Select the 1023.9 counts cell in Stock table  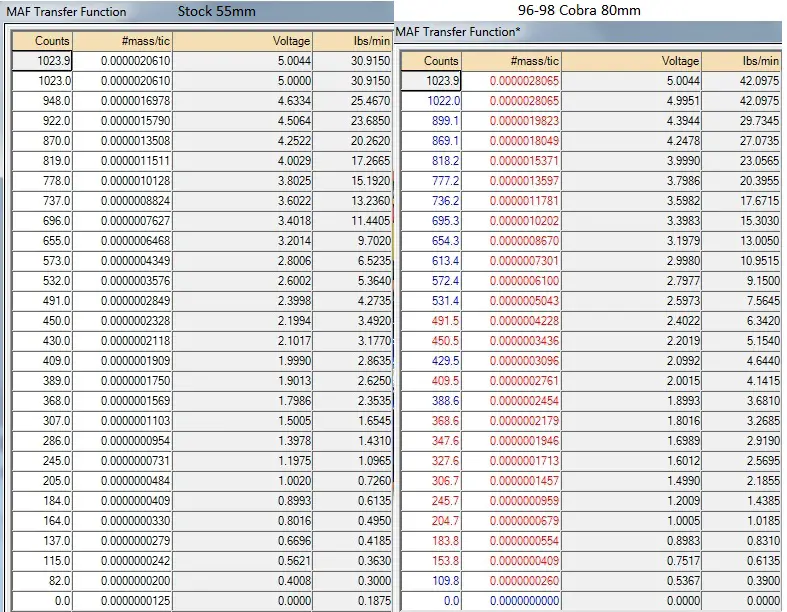[x=42, y=61]
